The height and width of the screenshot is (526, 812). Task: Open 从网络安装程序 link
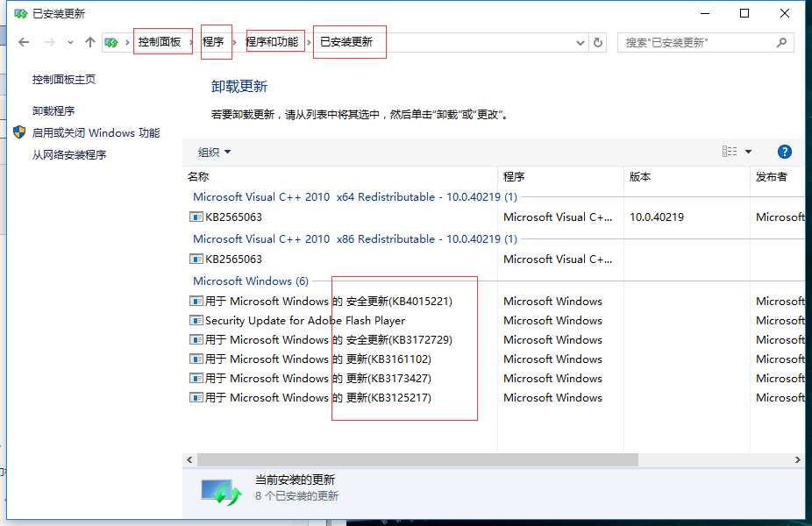point(69,155)
